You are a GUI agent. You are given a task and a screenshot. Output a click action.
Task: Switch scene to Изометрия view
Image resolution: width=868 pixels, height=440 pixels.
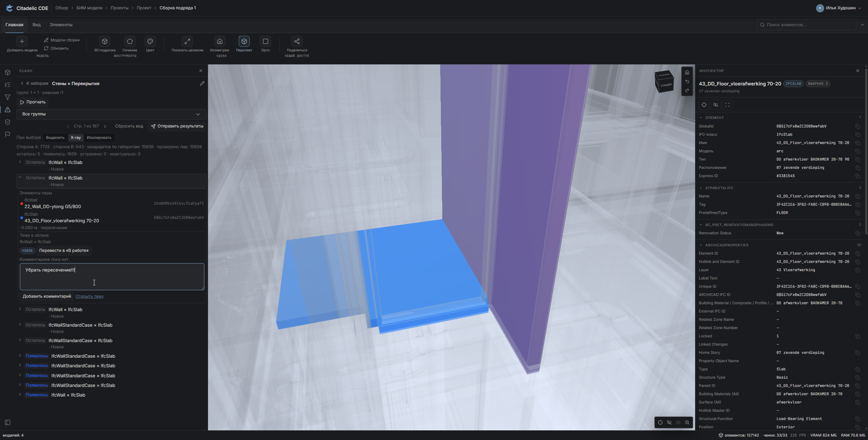[219, 41]
